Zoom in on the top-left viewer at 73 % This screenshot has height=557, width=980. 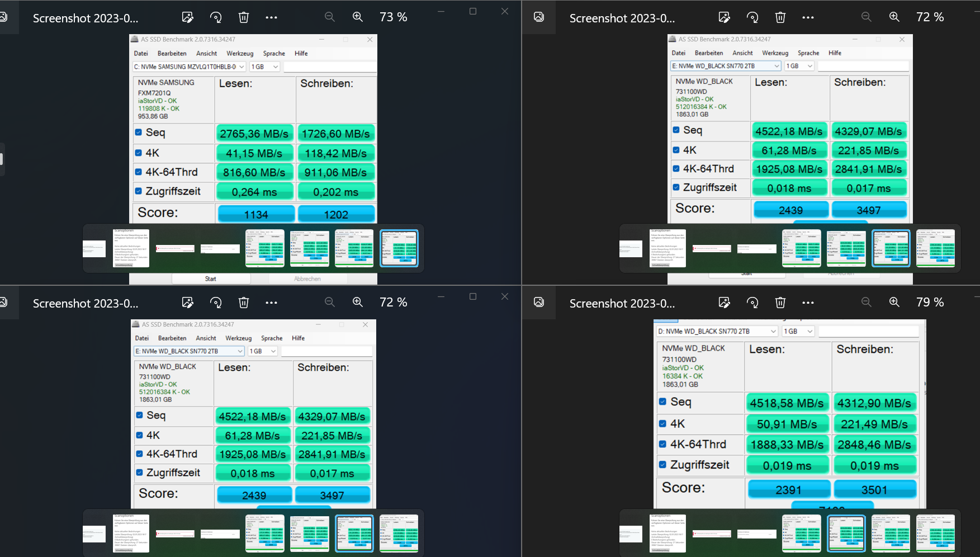pos(358,17)
